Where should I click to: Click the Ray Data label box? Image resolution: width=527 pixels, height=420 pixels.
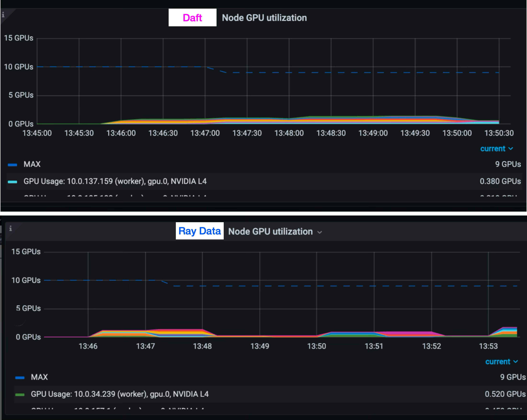pos(199,231)
